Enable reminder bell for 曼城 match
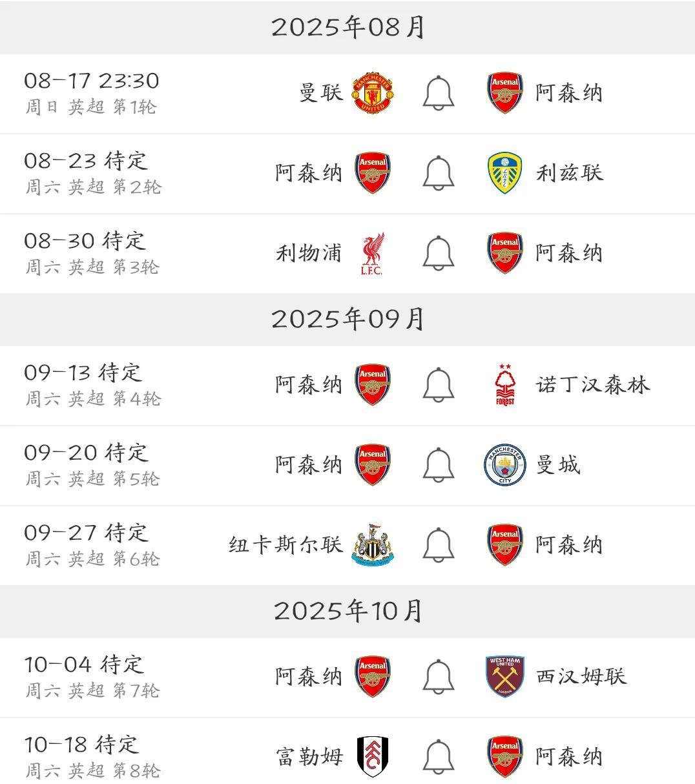The height and width of the screenshot is (784, 695). 439,465
